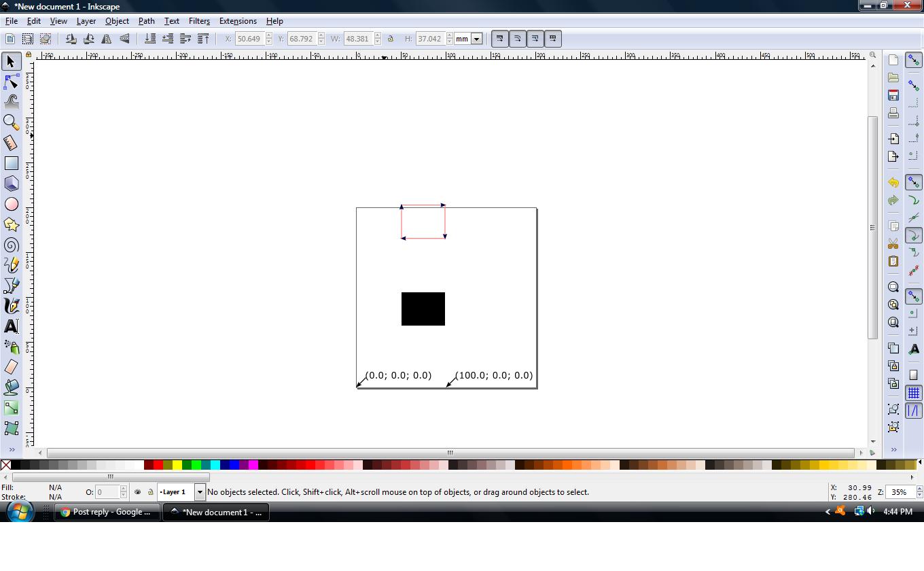Open the Filters menu
This screenshot has height=571, width=924.
pos(199,21)
